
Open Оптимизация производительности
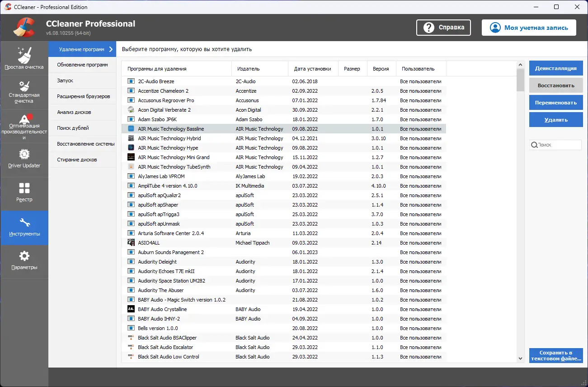(24, 126)
